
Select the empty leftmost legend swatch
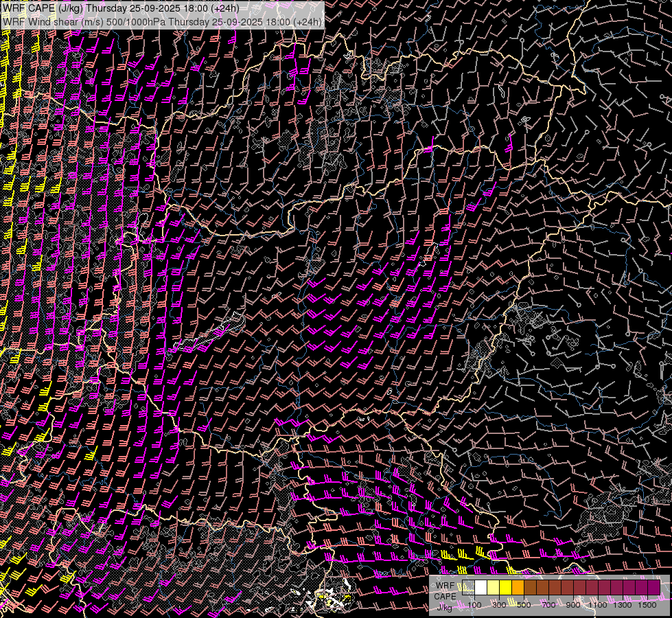coord(469,587)
